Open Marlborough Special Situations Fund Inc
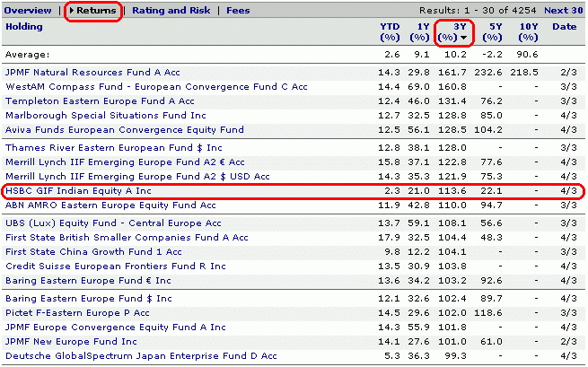The height and width of the screenshot is (367, 588). click(106, 116)
